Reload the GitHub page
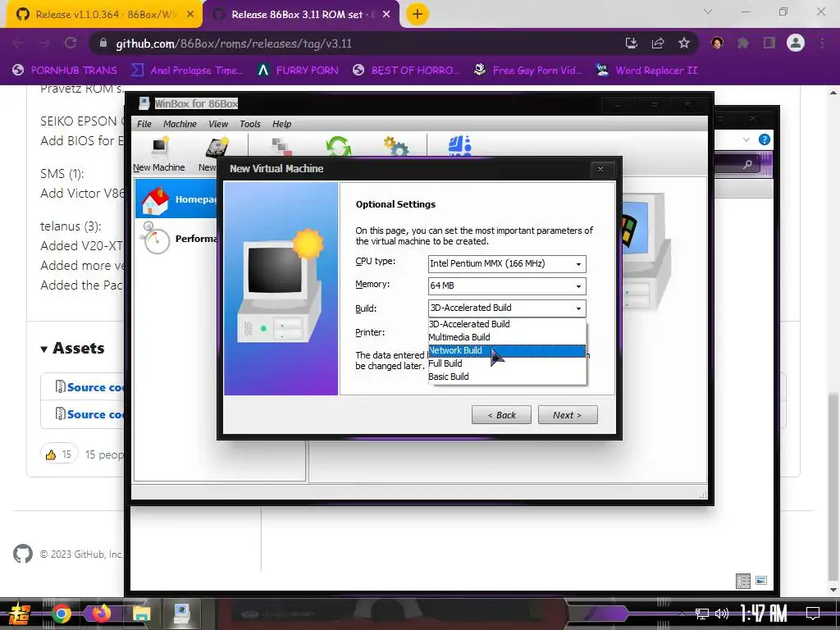Viewport: 840px width, 630px height. click(71, 43)
